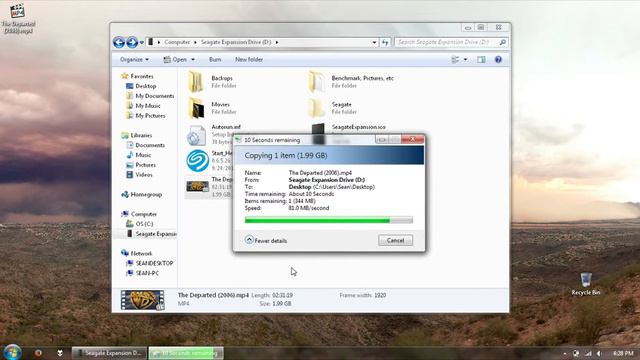Click the Desktop destination link in copy dialog

300,187
